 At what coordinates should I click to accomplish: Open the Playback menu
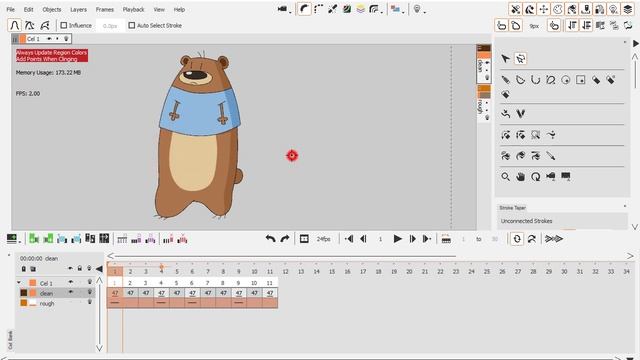point(133,9)
